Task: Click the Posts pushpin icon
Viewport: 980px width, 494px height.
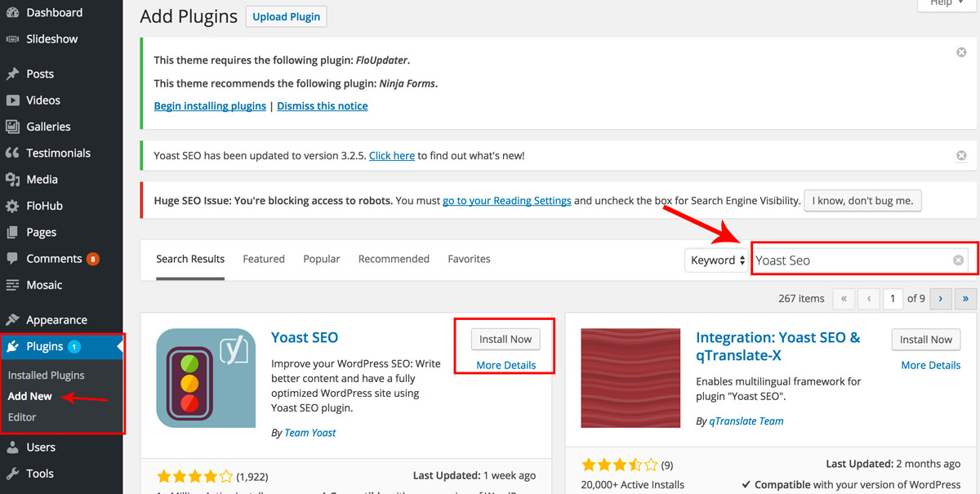Action: (x=12, y=73)
